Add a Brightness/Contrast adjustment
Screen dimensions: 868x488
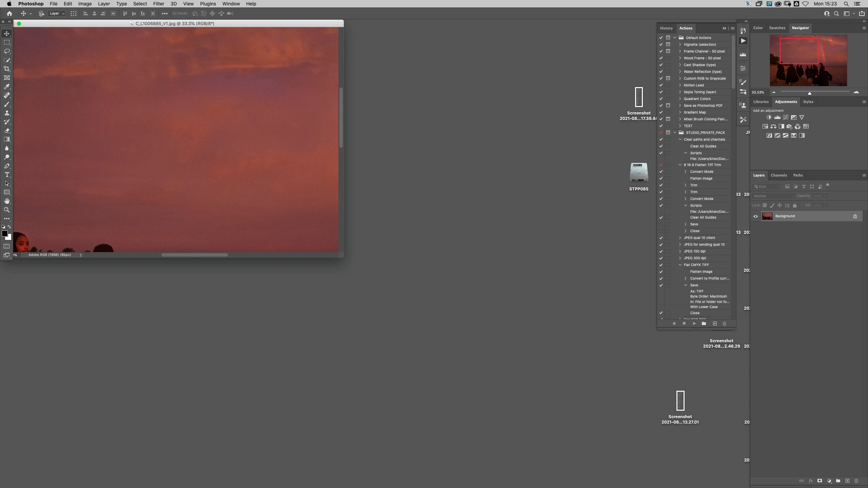(x=769, y=117)
